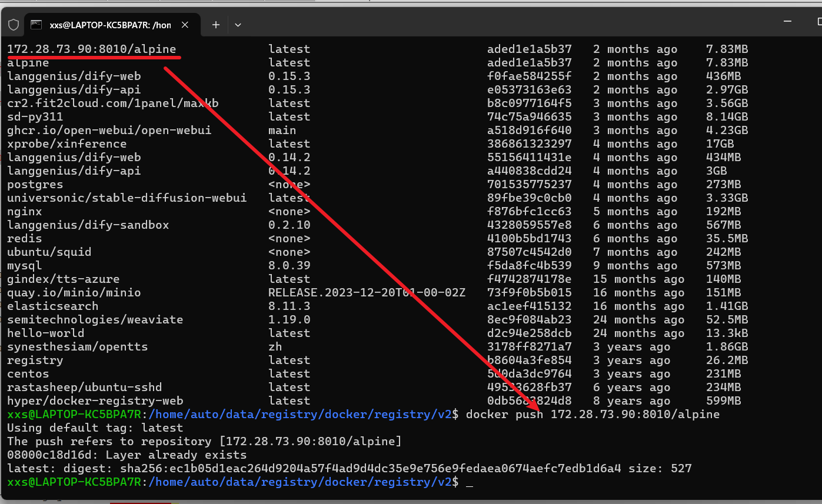Select rastasheep/ubuntu-sshd repository name
Screen dimensions: 822x504
tap(84, 388)
